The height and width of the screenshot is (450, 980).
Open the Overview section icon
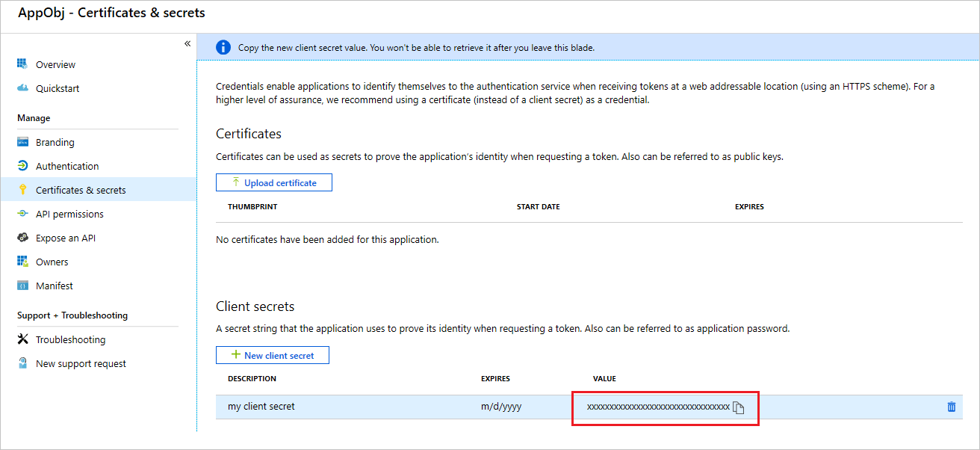pyautogui.click(x=24, y=64)
